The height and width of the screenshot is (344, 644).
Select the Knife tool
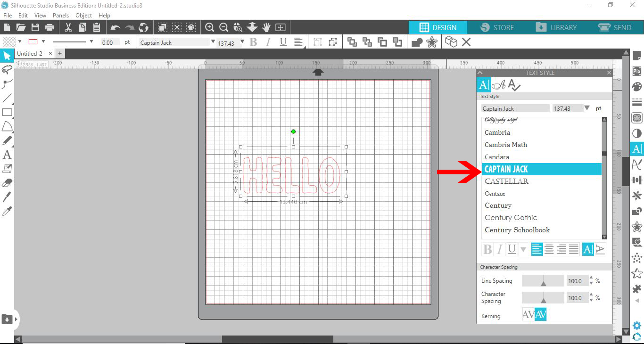(x=7, y=197)
